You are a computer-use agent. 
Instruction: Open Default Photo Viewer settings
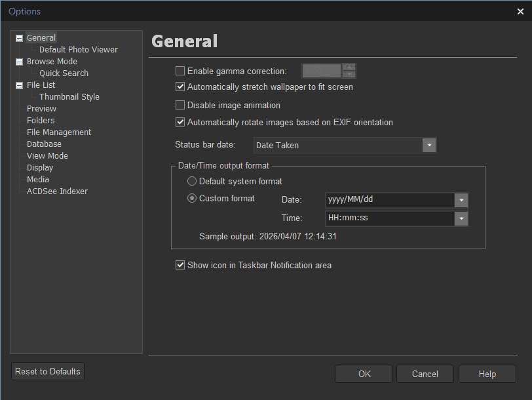(x=79, y=50)
